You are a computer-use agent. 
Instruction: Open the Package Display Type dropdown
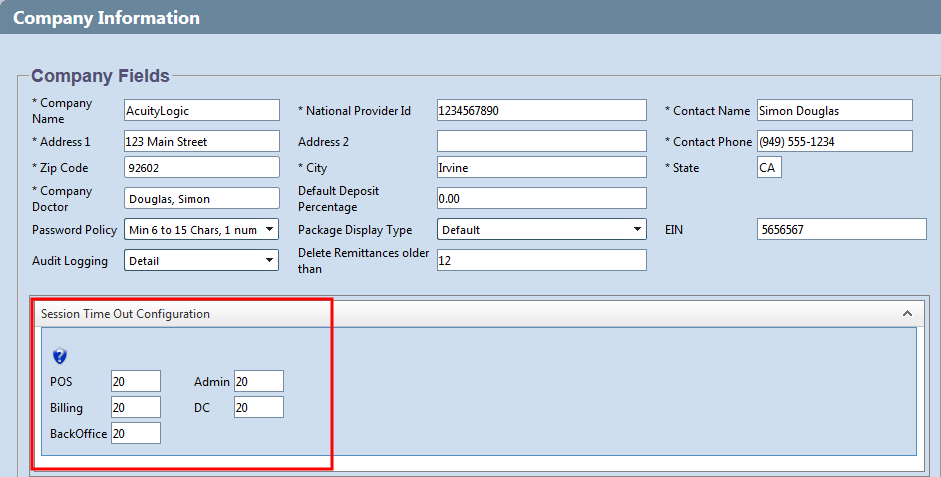click(x=541, y=230)
